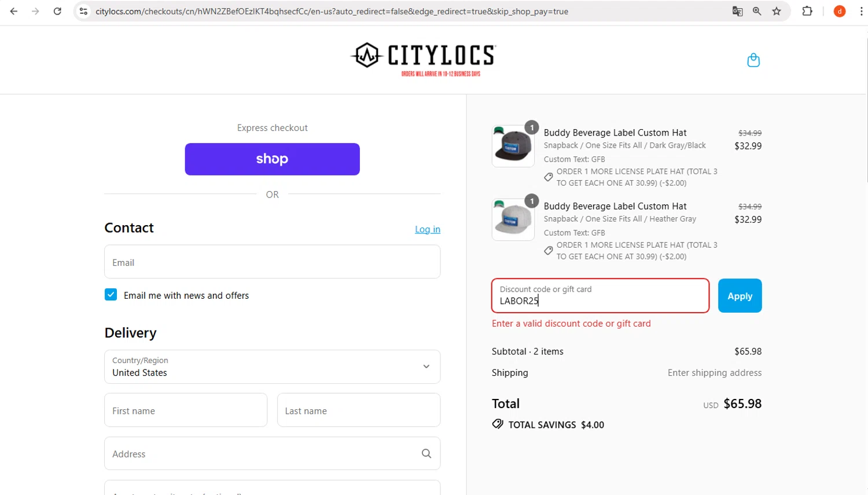
Task: Open the shopping bag cart icon
Action: coord(753,60)
